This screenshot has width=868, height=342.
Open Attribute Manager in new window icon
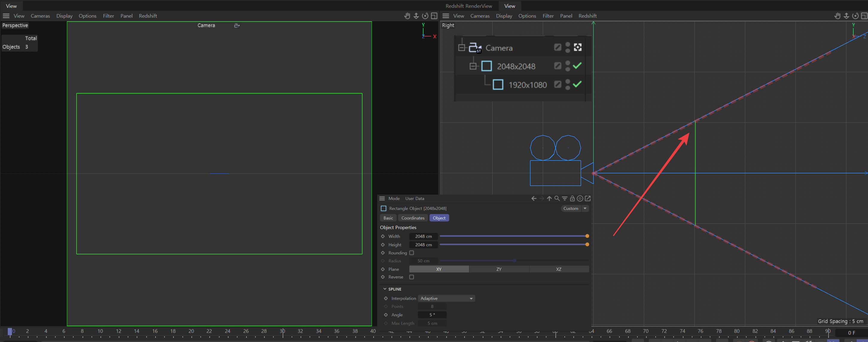pos(588,199)
